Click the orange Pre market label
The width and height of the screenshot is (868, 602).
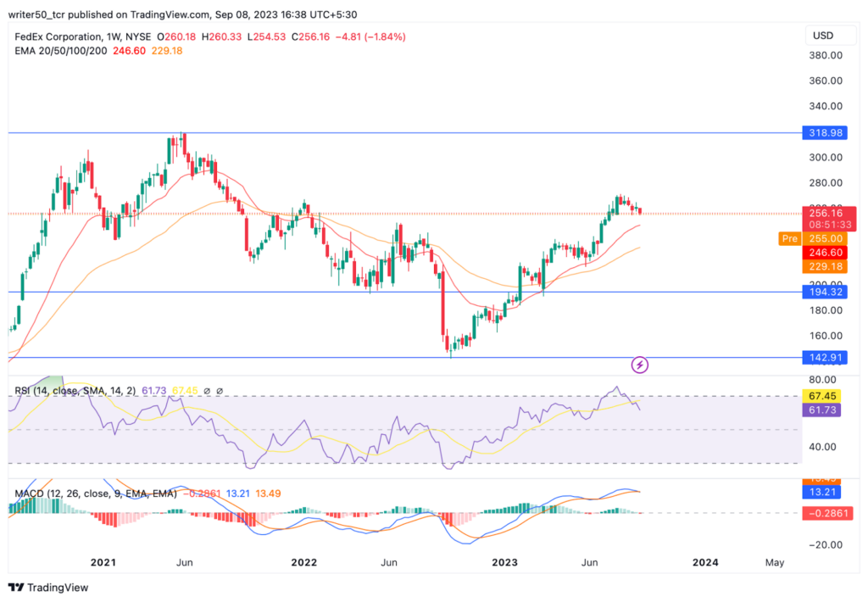click(789, 239)
